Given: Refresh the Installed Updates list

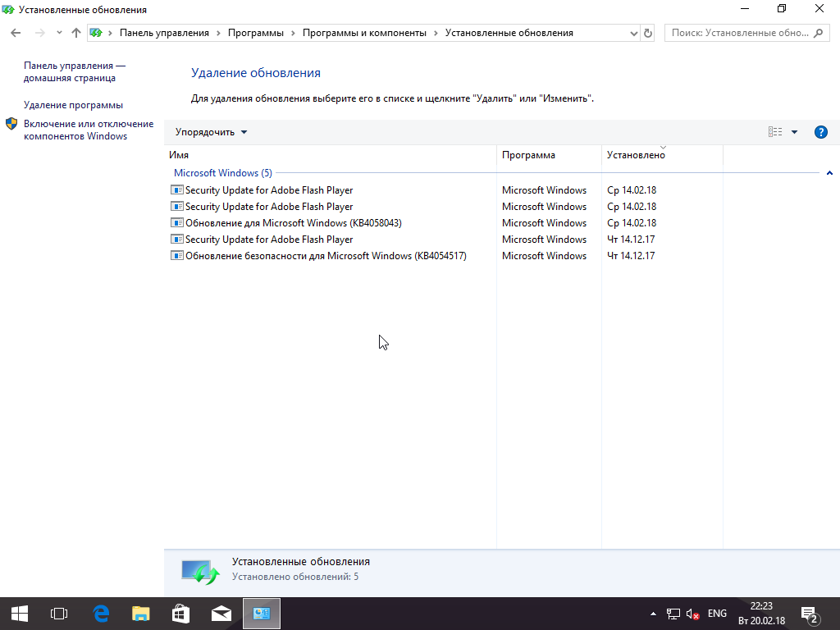Looking at the screenshot, I should click(648, 33).
